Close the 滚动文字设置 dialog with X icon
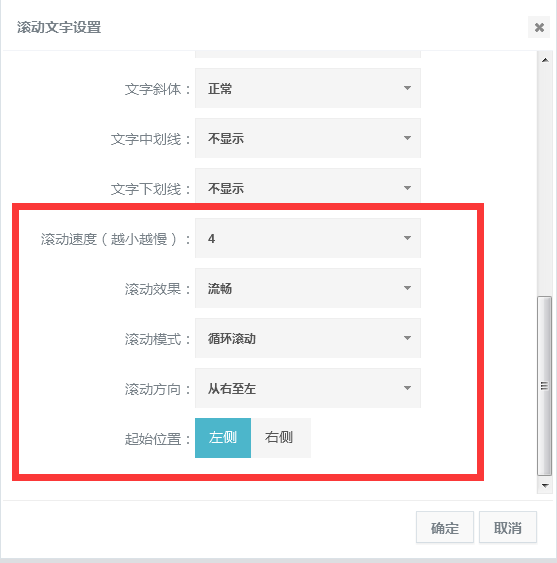This screenshot has width=557, height=563. pyautogui.click(x=539, y=27)
